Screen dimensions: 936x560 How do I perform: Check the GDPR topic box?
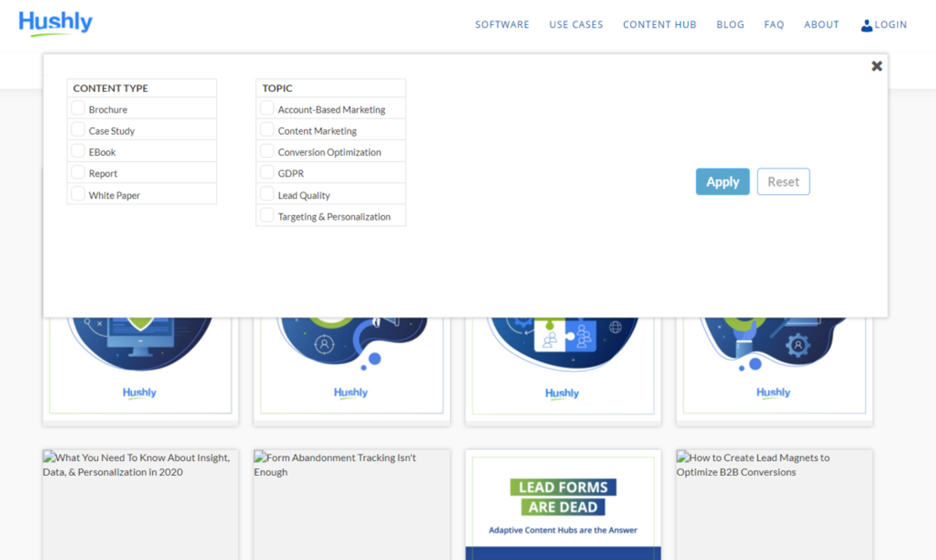[267, 172]
